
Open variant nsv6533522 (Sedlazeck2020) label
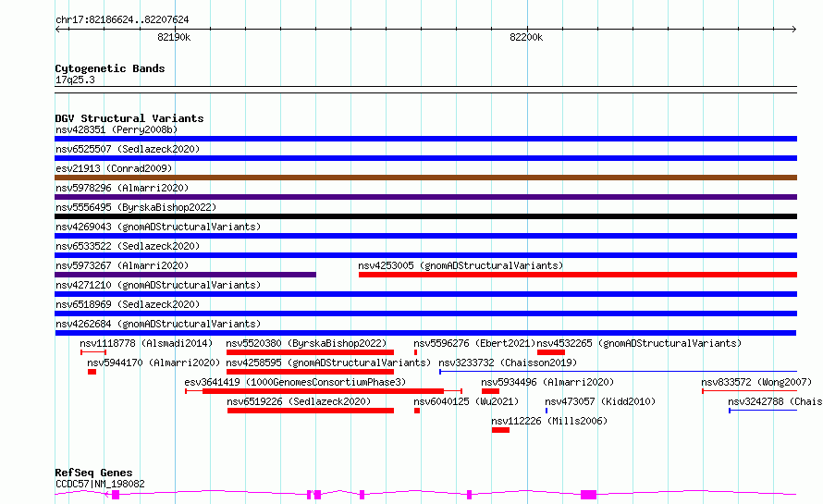128,246
